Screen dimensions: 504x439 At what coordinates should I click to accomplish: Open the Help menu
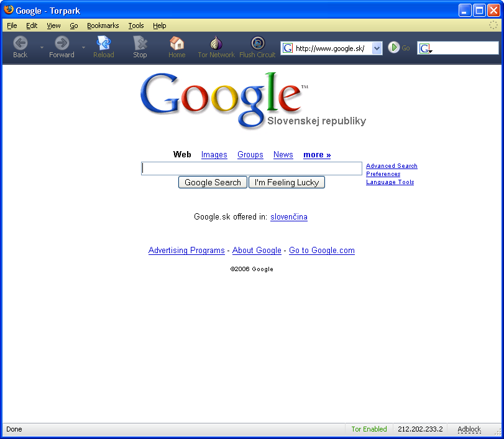point(160,25)
